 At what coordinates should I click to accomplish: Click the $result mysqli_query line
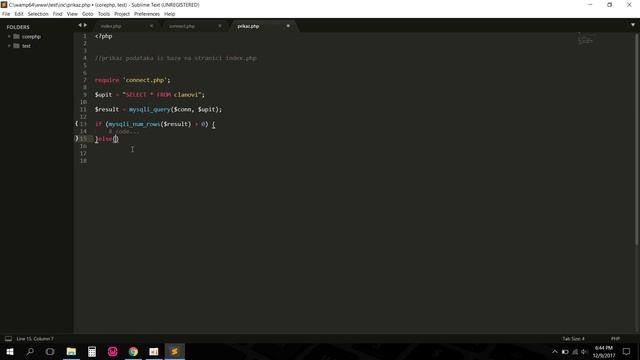[x=158, y=109]
